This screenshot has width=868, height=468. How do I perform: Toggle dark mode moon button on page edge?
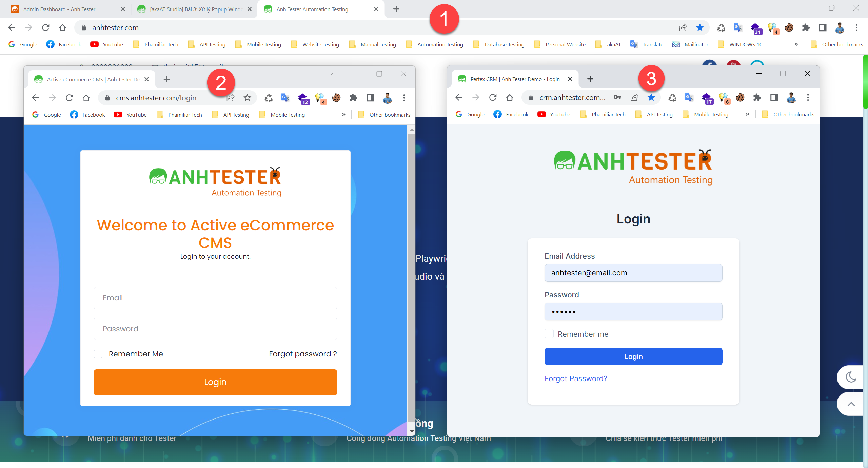pyautogui.click(x=851, y=377)
